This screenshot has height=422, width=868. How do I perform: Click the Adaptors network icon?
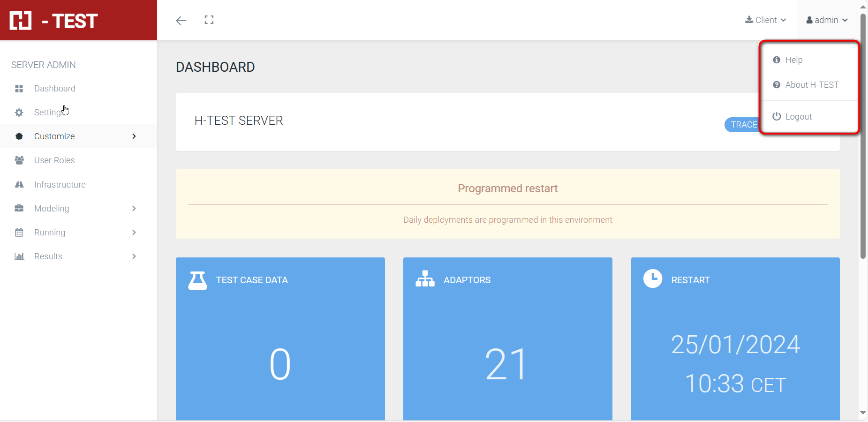tap(425, 279)
